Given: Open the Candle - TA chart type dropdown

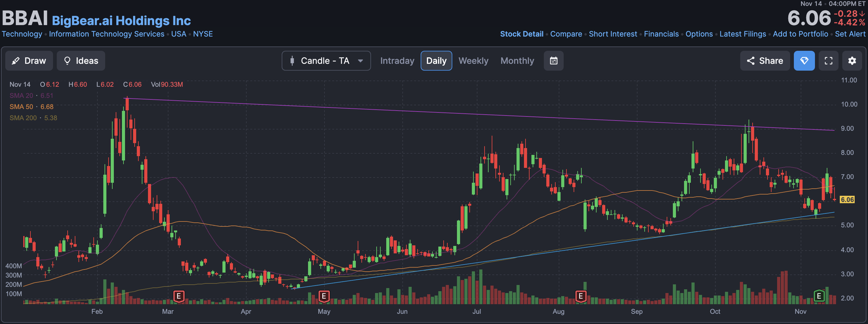Looking at the screenshot, I should [x=326, y=61].
